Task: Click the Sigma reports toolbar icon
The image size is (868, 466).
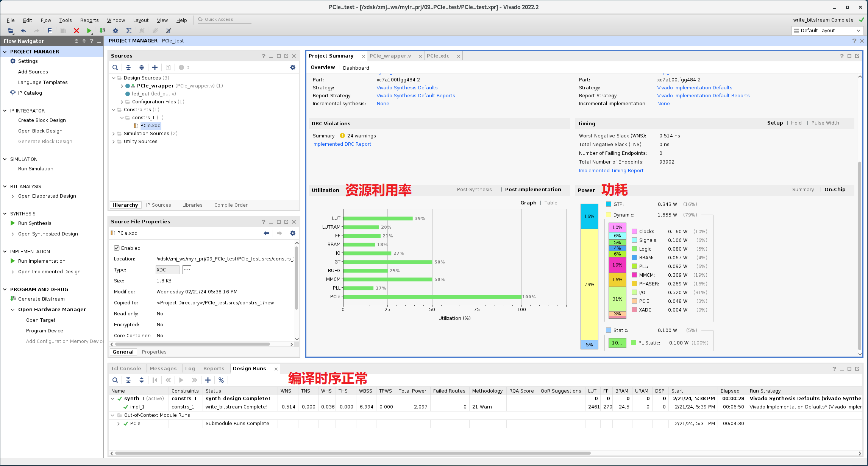Action: coord(129,31)
